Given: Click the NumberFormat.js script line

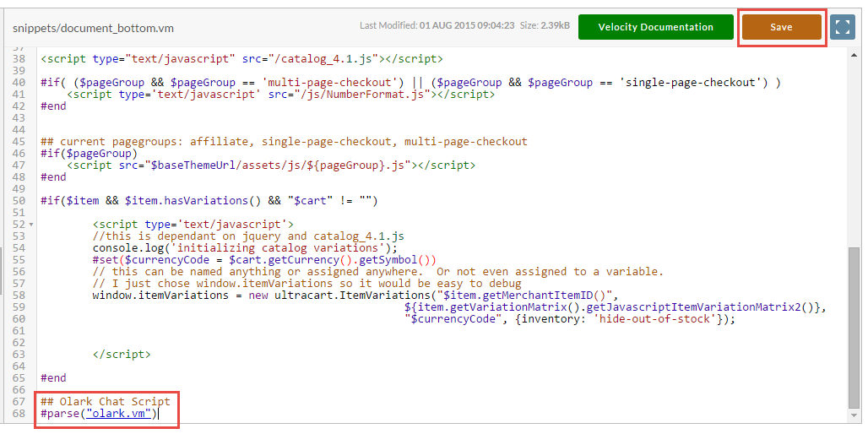Looking at the screenshot, I should tap(280, 95).
